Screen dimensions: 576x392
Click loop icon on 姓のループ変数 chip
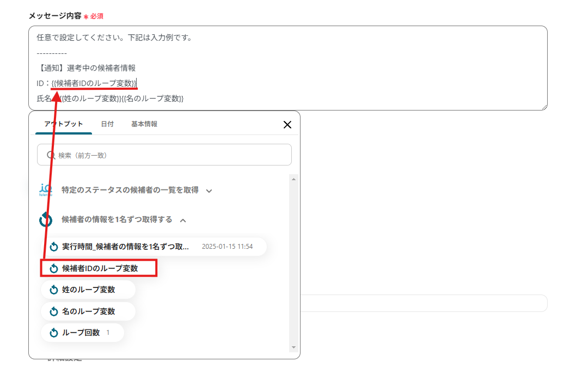pos(54,290)
